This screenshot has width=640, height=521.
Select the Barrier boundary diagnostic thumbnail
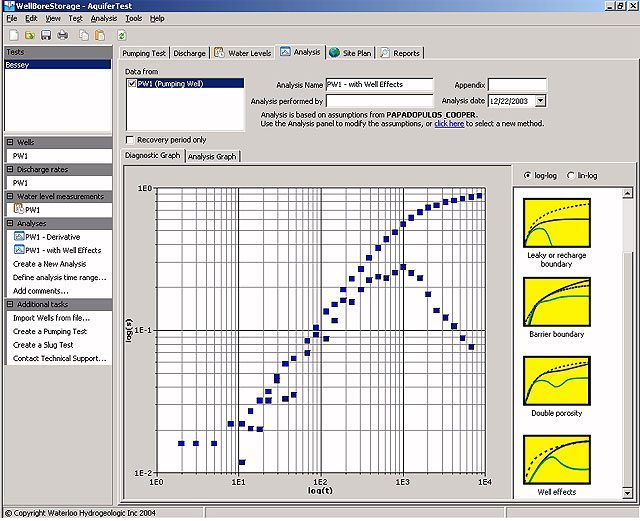coord(557,302)
